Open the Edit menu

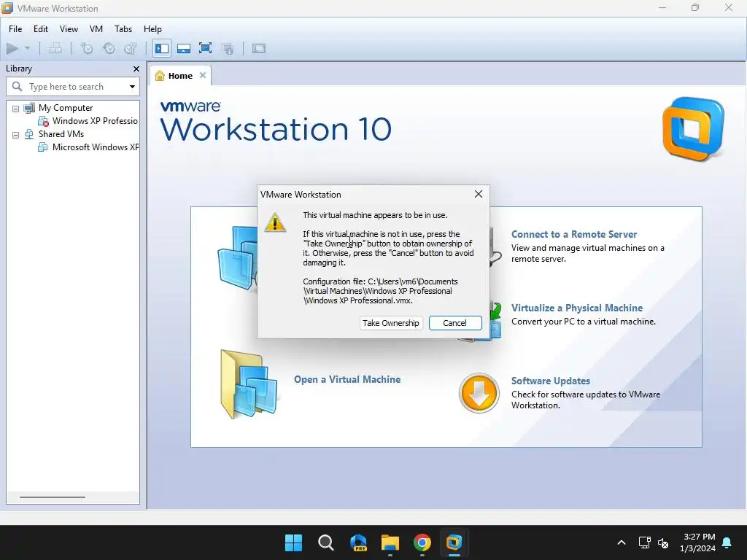click(x=41, y=29)
